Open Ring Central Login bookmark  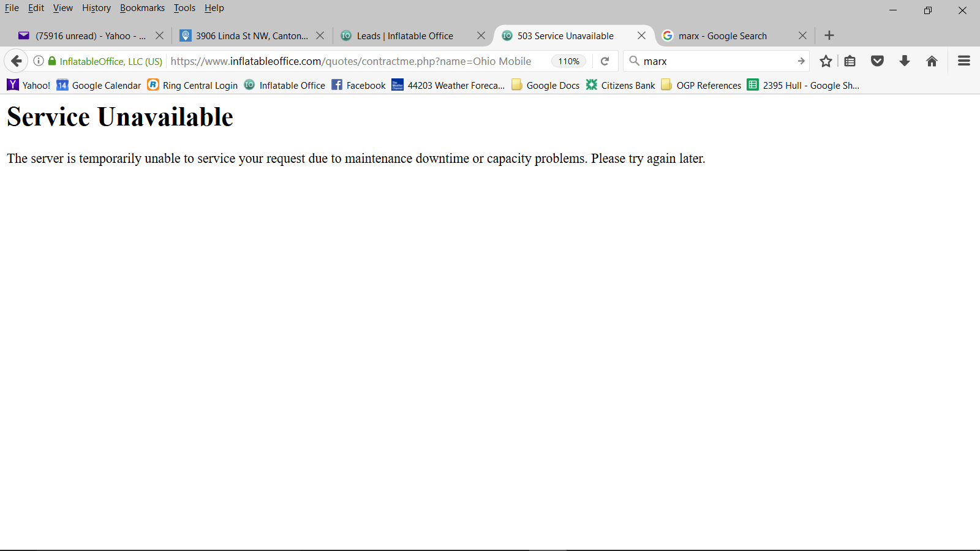click(193, 85)
